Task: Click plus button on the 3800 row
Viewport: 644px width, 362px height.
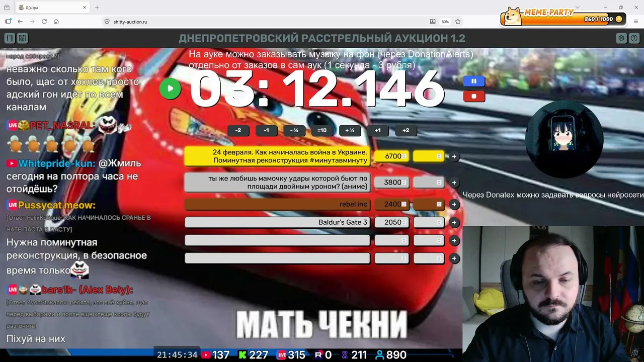Action: coord(454,183)
